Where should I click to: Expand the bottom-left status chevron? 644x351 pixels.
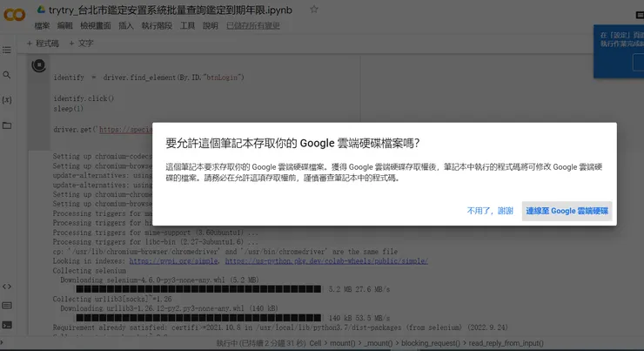click(x=2, y=342)
